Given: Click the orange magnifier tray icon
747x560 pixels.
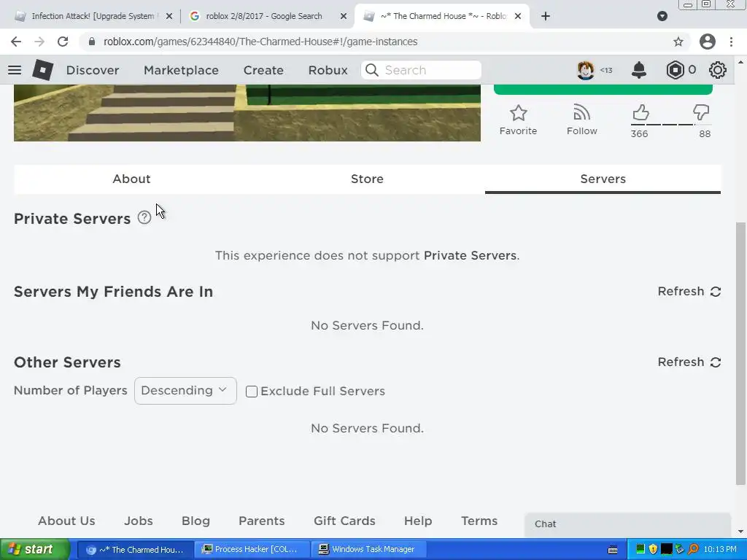Looking at the screenshot, I should coord(693,549).
